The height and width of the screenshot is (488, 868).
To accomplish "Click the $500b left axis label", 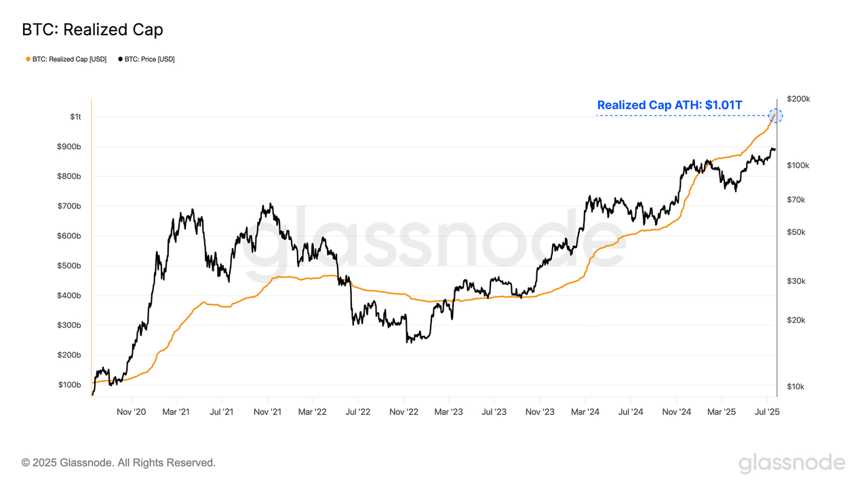I will (70, 266).
